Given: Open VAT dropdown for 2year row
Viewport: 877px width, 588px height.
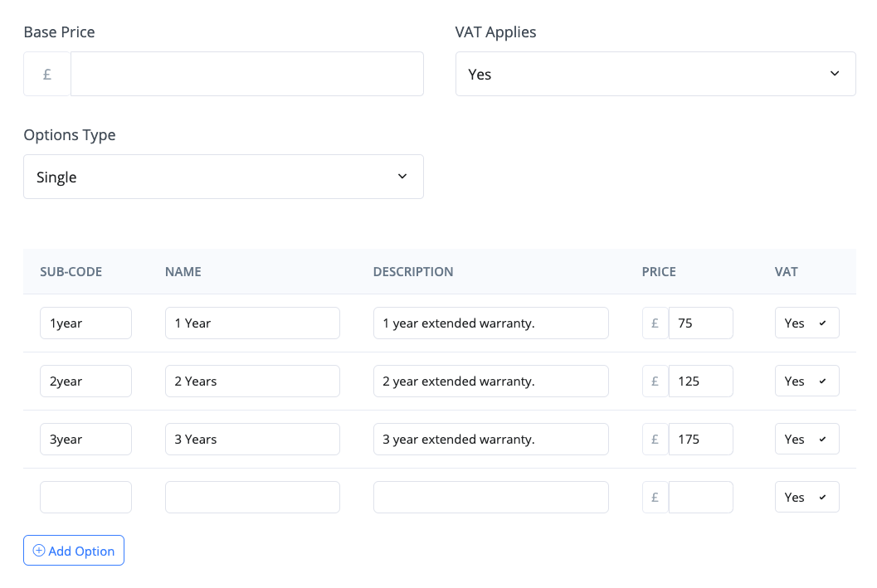Looking at the screenshot, I should pos(807,381).
